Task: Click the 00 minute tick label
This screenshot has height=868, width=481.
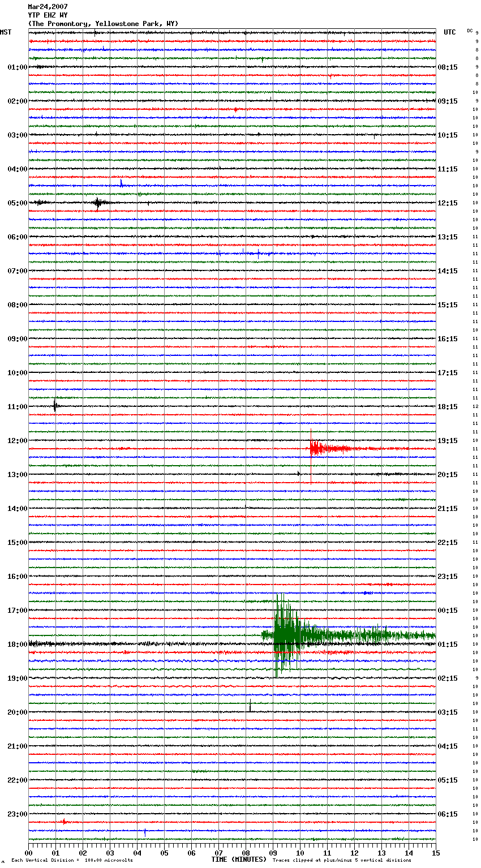Action: (x=28, y=853)
